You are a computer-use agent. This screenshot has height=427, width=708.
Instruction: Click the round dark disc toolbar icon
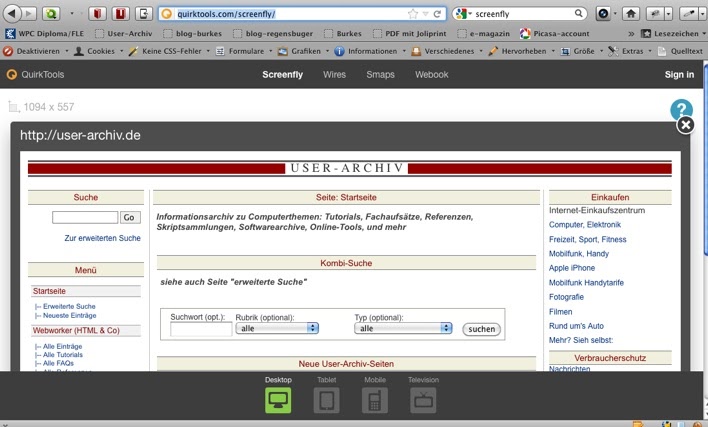point(603,14)
